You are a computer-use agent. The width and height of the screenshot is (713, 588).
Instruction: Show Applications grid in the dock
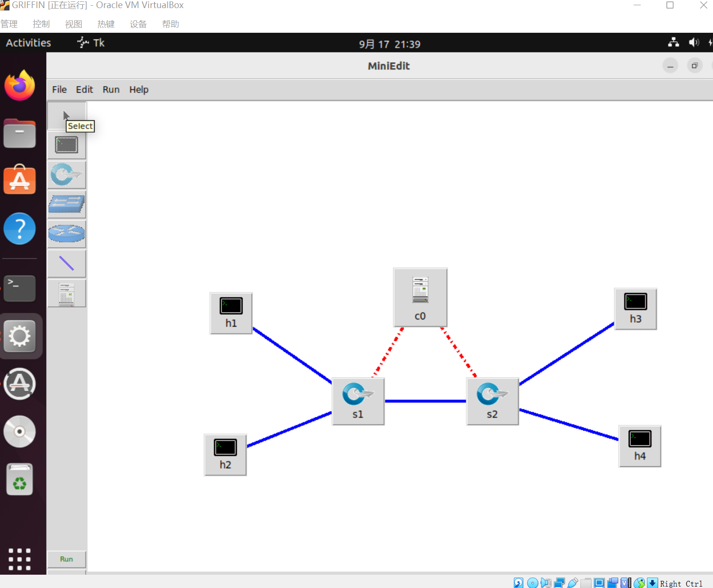pos(19,559)
